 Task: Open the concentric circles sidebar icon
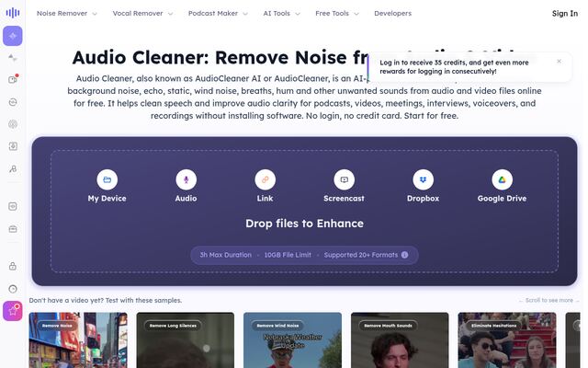tap(13, 124)
